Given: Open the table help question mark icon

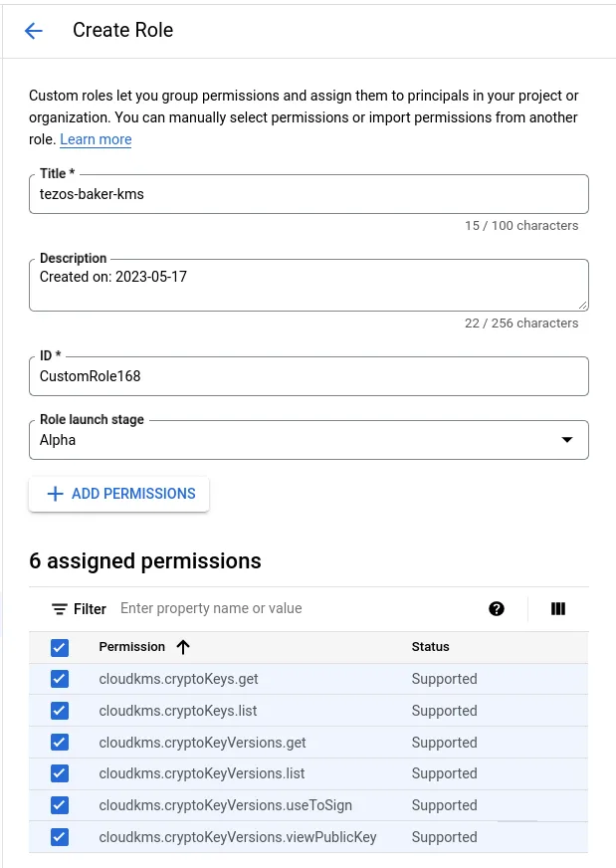Looking at the screenshot, I should point(497,609).
